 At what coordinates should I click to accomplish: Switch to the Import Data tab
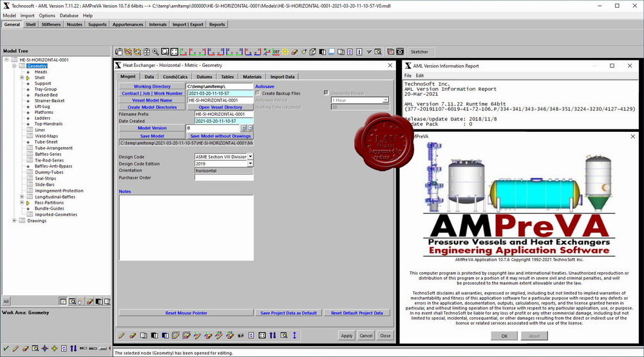click(282, 77)
